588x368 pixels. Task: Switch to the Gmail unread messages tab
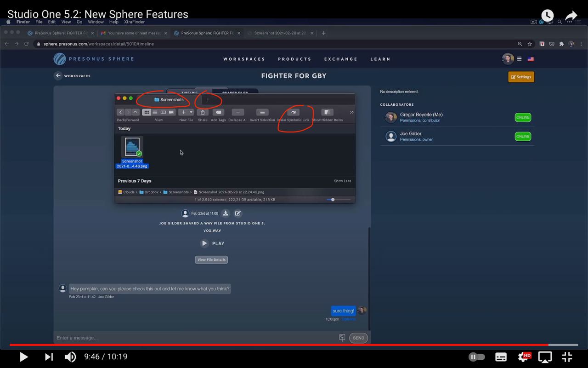click(134, 33)
